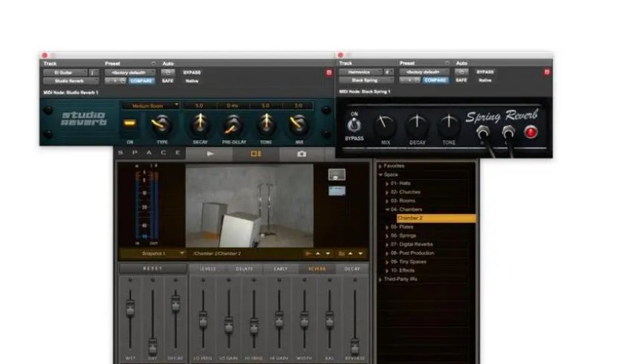Click the down arrow next to the folder icon
Image resolution: width=622 pixels, height=364 pixels.
click(x=360, y=253)
